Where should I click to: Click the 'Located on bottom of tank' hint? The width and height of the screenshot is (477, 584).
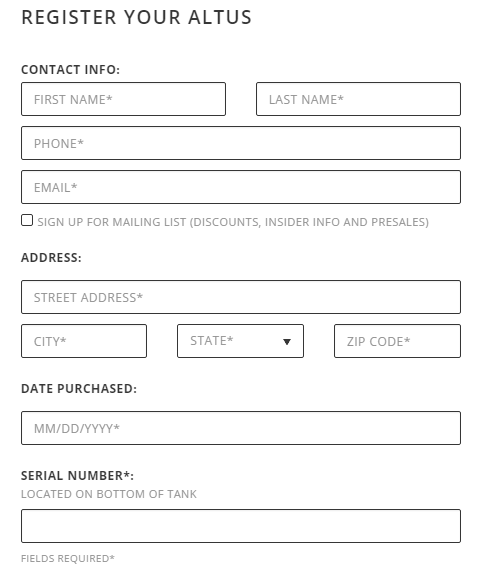pos(109,494)
